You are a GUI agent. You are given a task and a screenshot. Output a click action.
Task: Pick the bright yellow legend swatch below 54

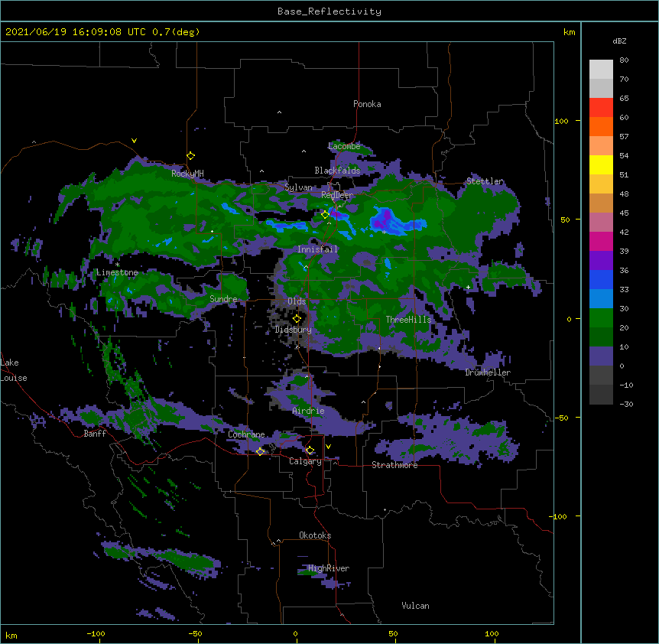click(x=601, y=164)
